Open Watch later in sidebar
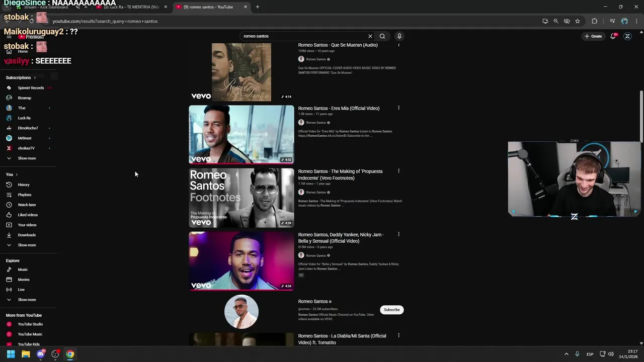This screenshot has height=362, width=644. point(28,205)
